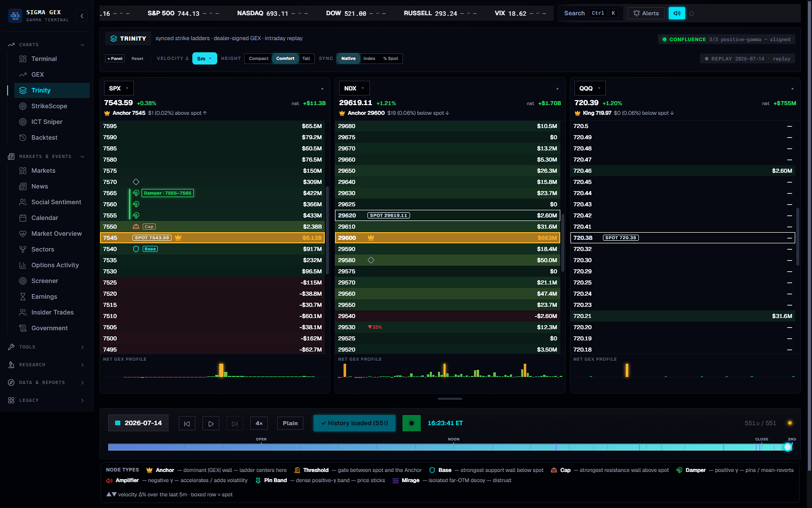812x508 pixels.
Task: Open Government page
Action: pos(49,328)
